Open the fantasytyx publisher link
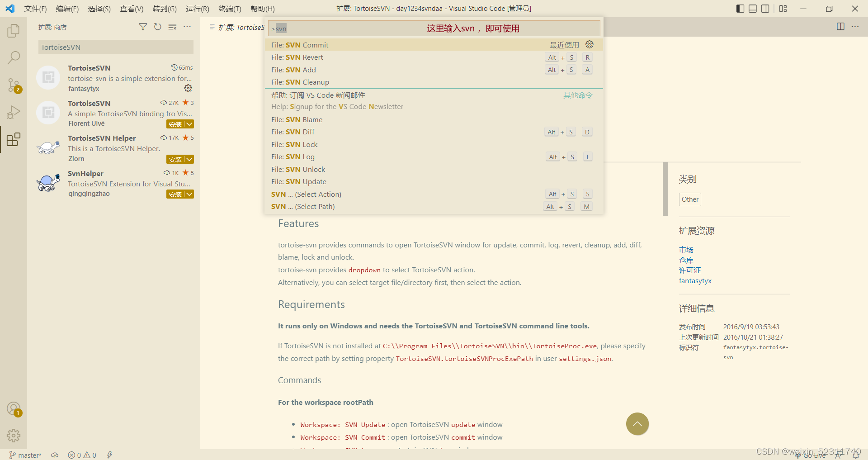Image resolution: width=868 pixels, height=460 pixels. (695, 281)
